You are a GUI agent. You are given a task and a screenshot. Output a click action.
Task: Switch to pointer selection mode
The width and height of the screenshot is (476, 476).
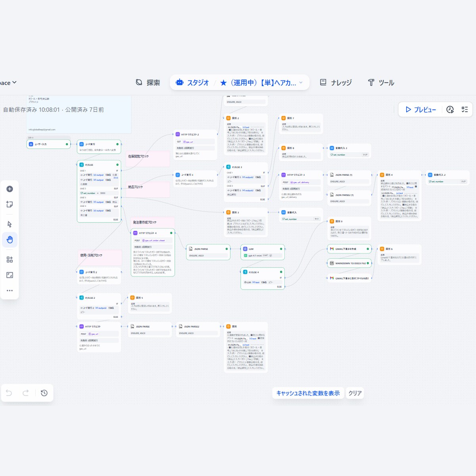10,224
